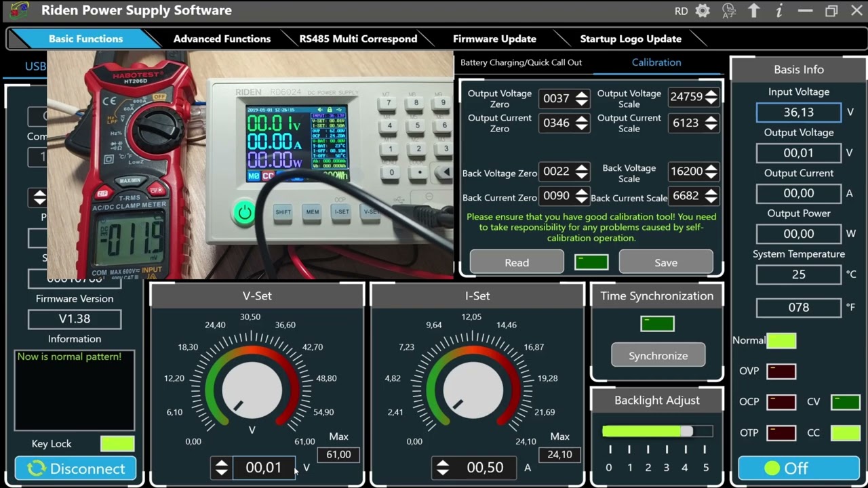Click the Time Synchronization status indicator
The image size is (868, 488).
658,324
